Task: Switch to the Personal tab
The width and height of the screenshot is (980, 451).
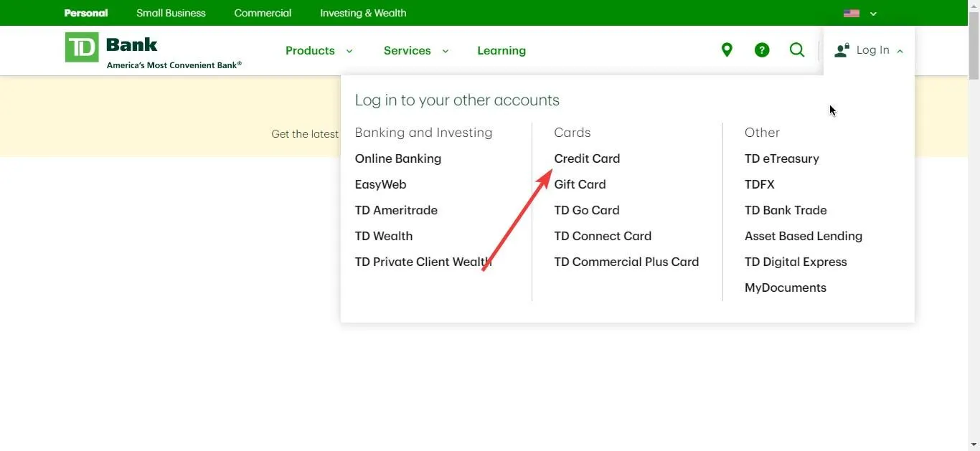Action: (86, 13)
